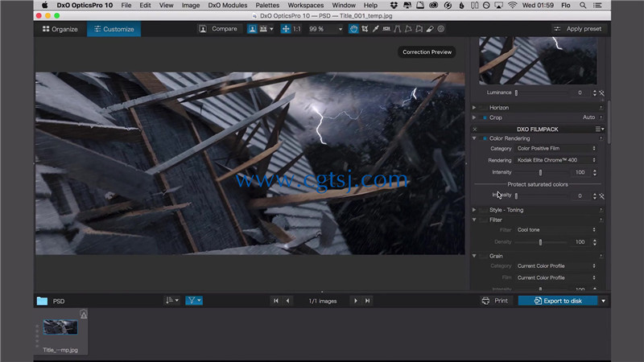Open help for Filter section
Screen dimensions: 644x362
click(x=601, y=220)
